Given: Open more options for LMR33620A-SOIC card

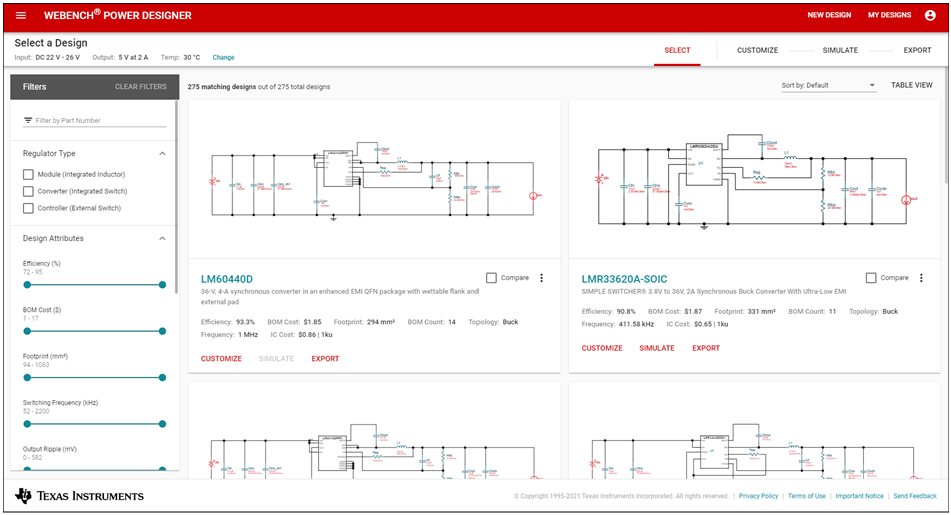Looking at the screenshot, I should tap(921, 278).
